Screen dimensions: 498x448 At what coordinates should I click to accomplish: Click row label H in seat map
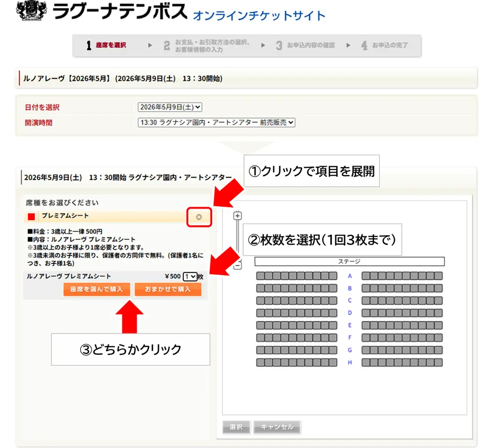point(350,362)
